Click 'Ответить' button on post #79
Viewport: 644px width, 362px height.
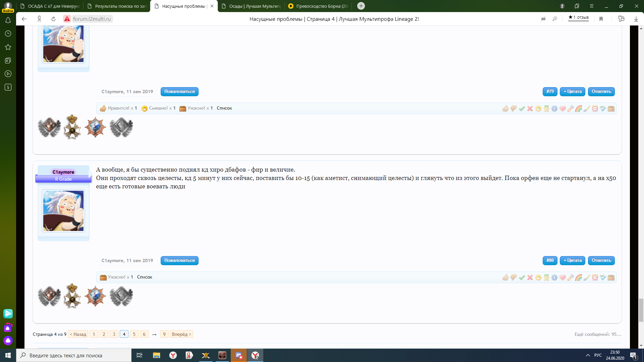pos(601,92)
